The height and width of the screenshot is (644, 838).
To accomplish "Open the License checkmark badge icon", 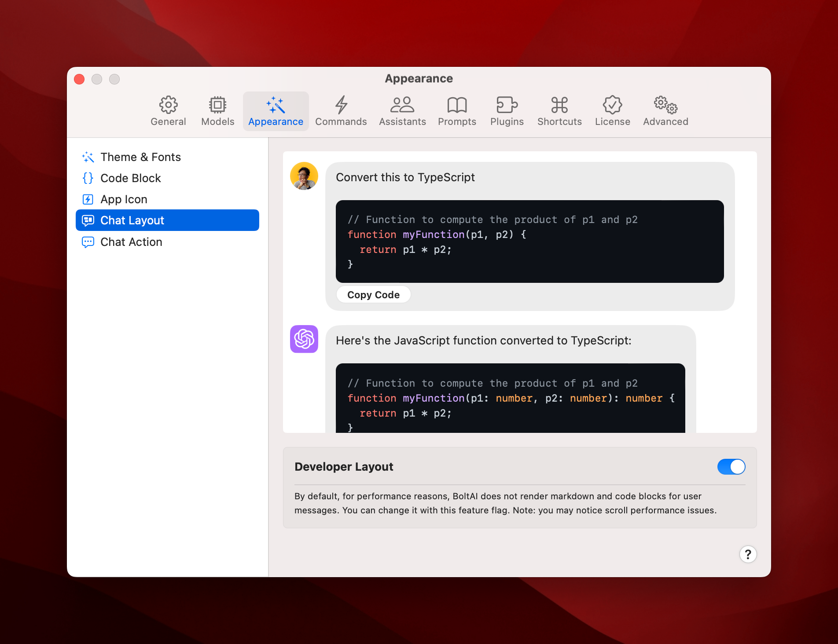I will (612, 105).
